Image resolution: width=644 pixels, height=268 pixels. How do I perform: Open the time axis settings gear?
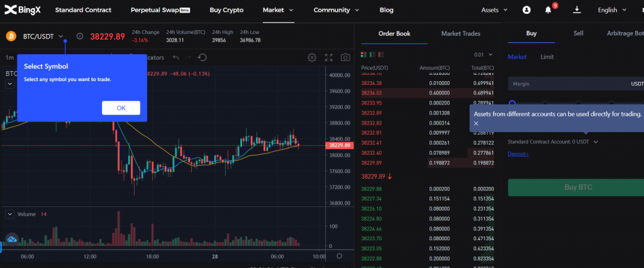point(339,256)
